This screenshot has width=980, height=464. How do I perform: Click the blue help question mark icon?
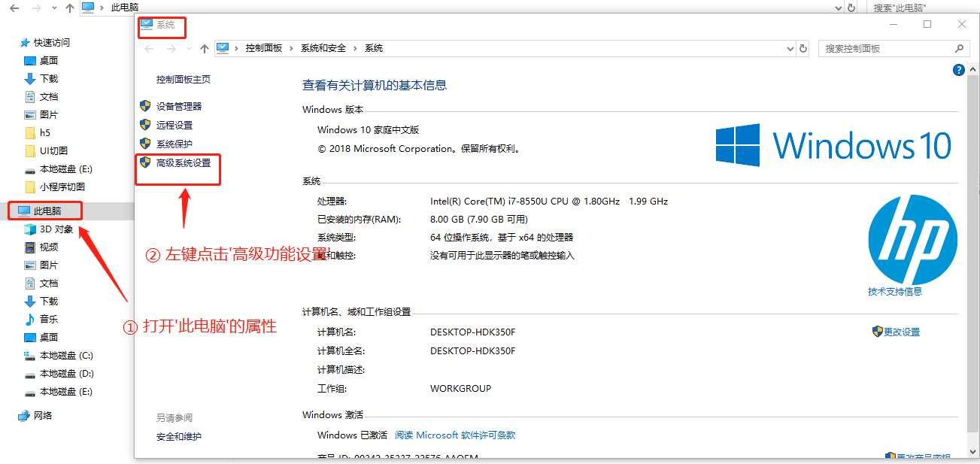958,70
